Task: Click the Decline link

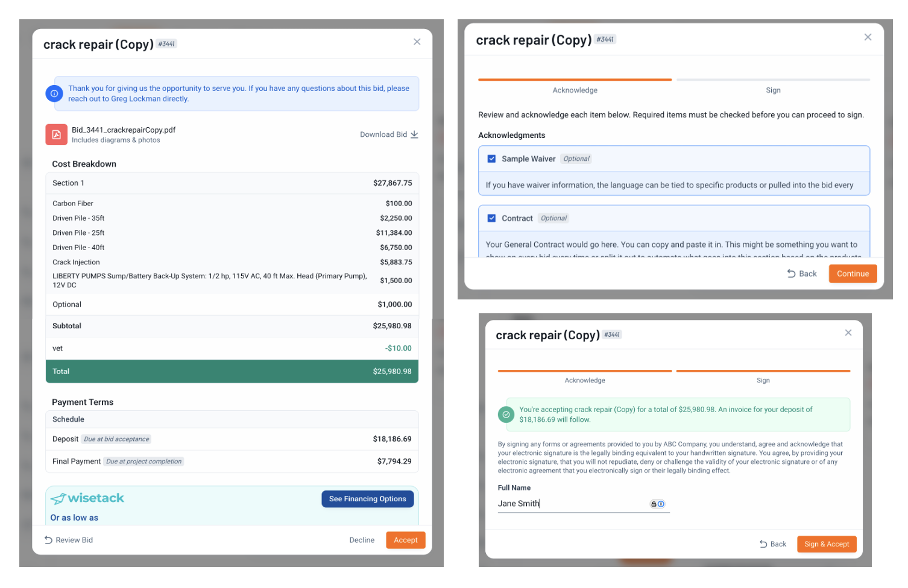Action: tap(362, 540)
